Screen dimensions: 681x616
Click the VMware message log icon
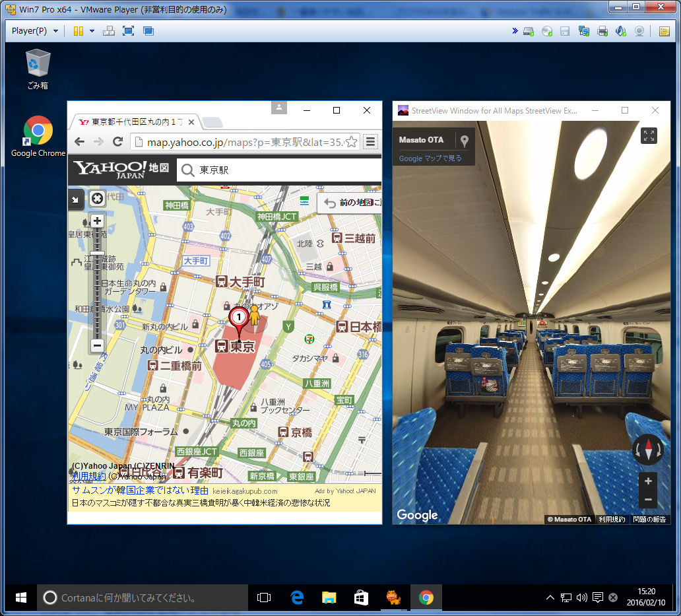pyautogui.click(x=664, y=31)
